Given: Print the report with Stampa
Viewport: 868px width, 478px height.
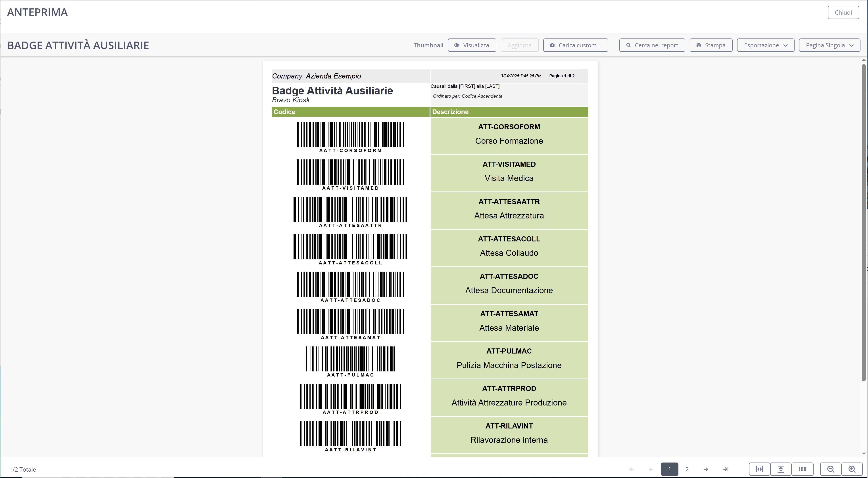Looking at the screenshot, I should point(711,45).
